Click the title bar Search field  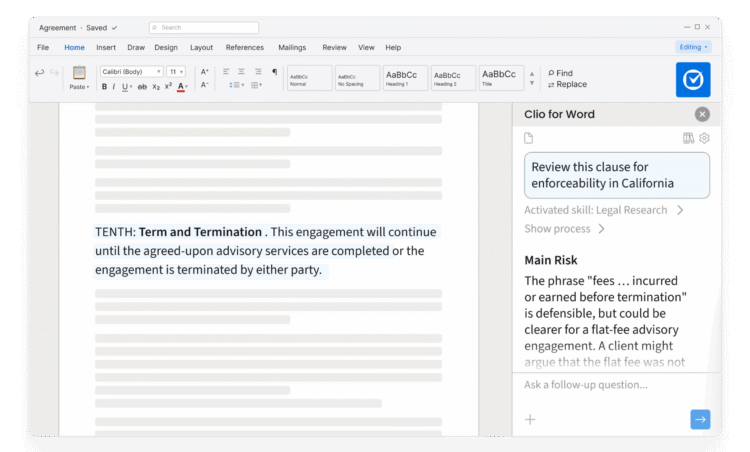[x=204, y=28]
